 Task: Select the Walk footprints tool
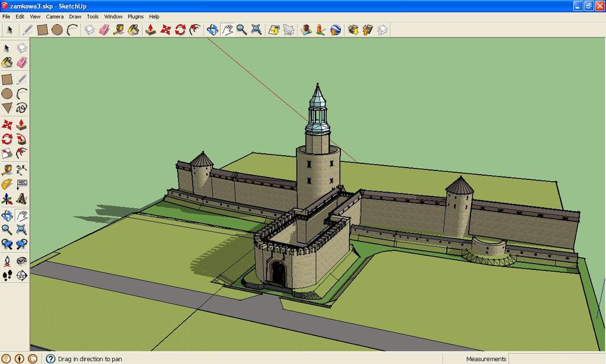pyautogui.click(x=7, y=275)
